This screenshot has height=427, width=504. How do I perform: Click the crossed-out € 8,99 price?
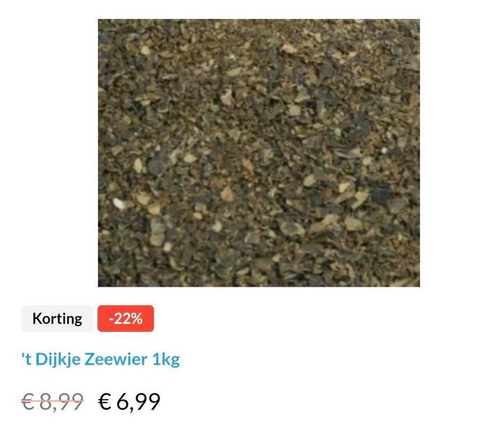click(x=53, y=401)
